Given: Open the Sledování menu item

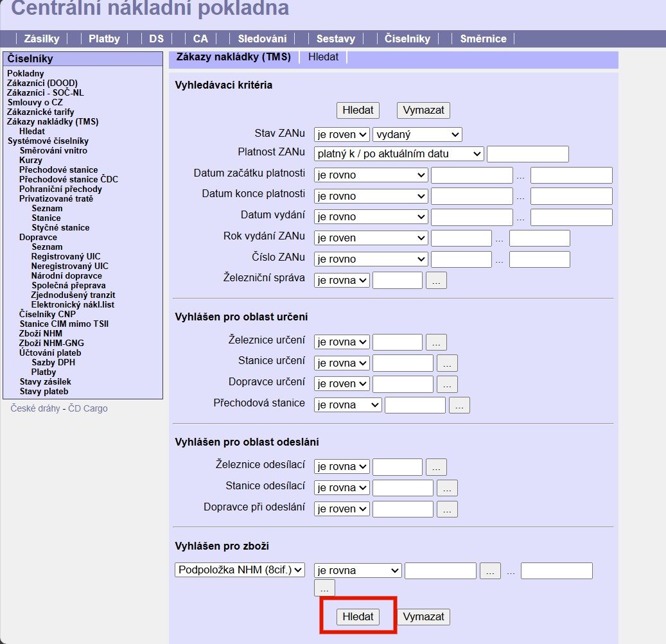Looking at the screenshot, I should click(262, 39).
